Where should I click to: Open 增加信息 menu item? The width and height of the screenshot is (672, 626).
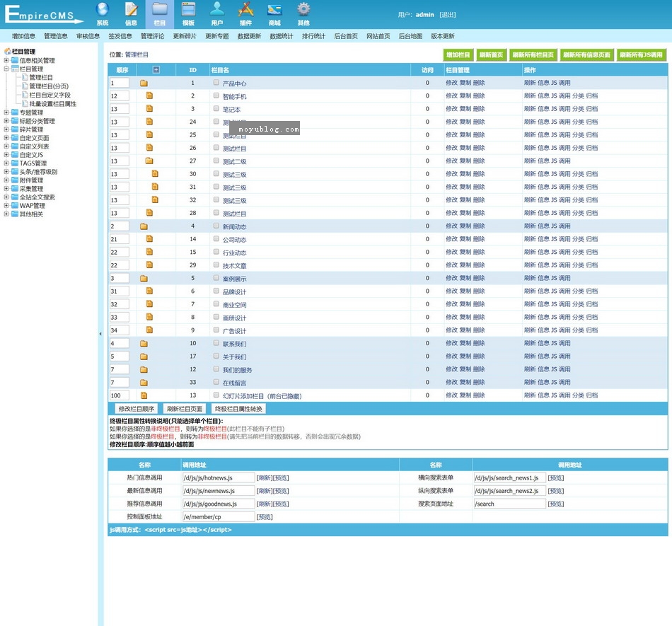click(x=23, y=36)
